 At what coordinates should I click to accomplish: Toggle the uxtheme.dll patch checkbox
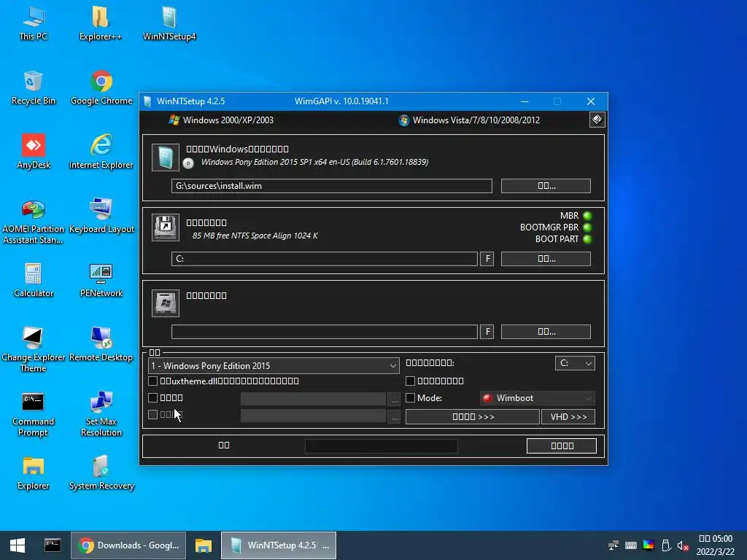[153, 381]
